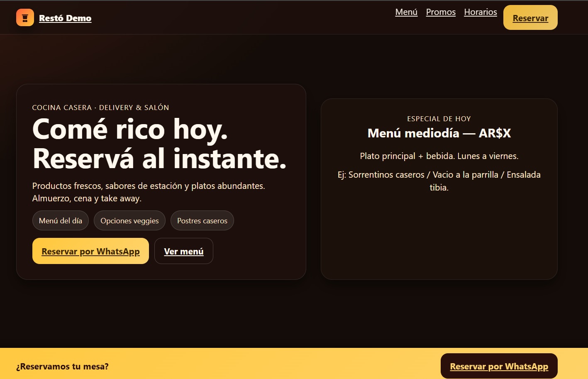Click the sorrentinos example text

tap(439, 181)
